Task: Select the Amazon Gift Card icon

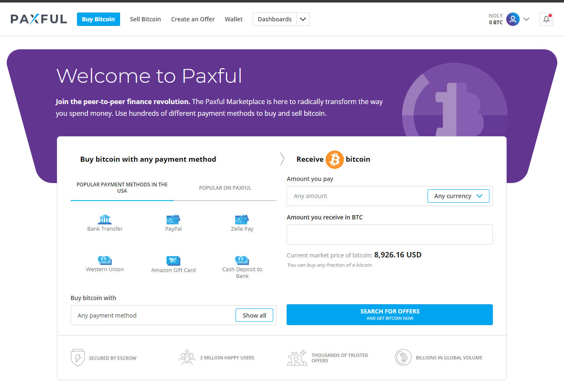Action: pos(173,260)
